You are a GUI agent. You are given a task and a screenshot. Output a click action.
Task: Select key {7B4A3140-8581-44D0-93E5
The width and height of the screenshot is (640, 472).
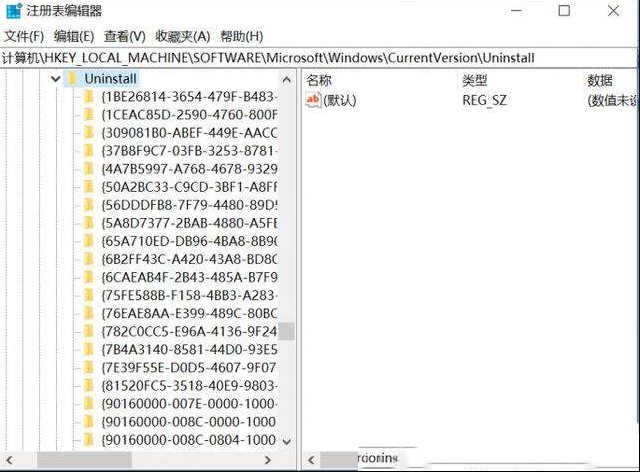pyautogui.click(x=189, y=350)
